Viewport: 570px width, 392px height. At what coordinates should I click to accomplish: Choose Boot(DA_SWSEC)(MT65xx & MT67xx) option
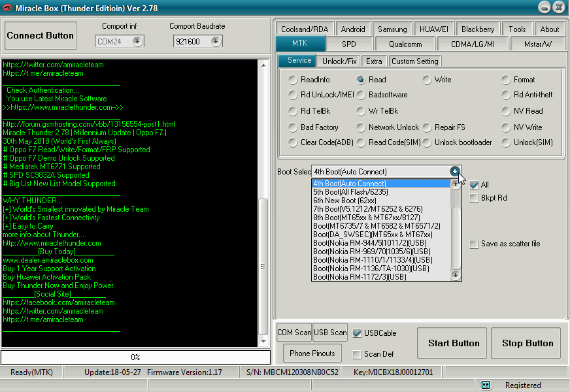coord(381,235)
